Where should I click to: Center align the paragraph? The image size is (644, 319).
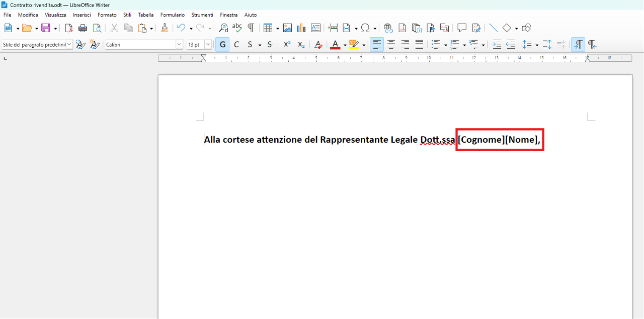pos(391,45)
